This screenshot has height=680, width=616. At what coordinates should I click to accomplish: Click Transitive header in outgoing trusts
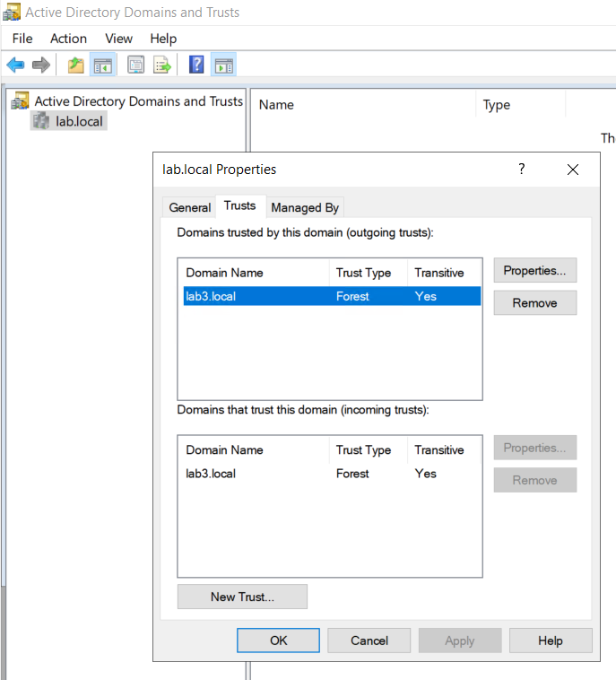pos(445,273)
